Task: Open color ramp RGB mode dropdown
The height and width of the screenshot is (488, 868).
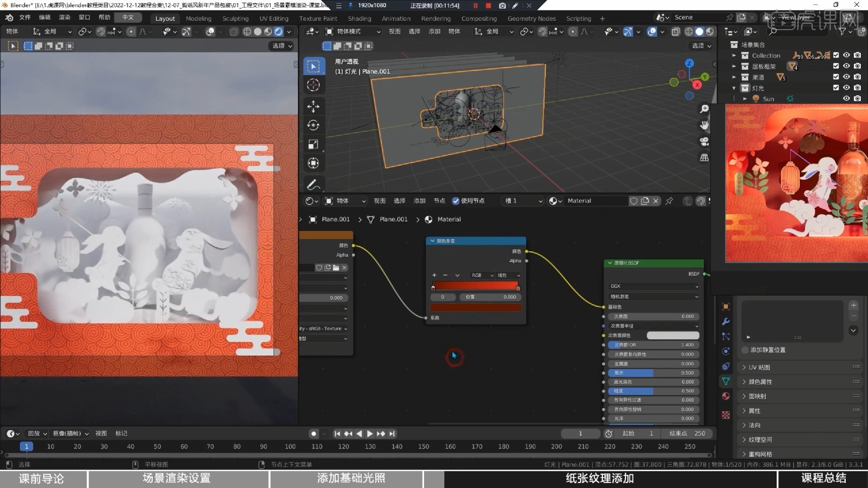Action: (482, 275)
